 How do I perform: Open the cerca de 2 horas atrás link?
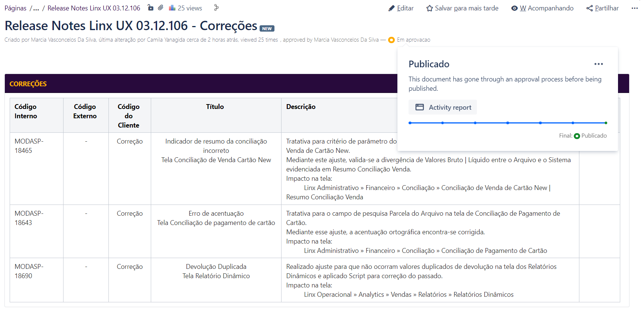click(x=212, y=40)
